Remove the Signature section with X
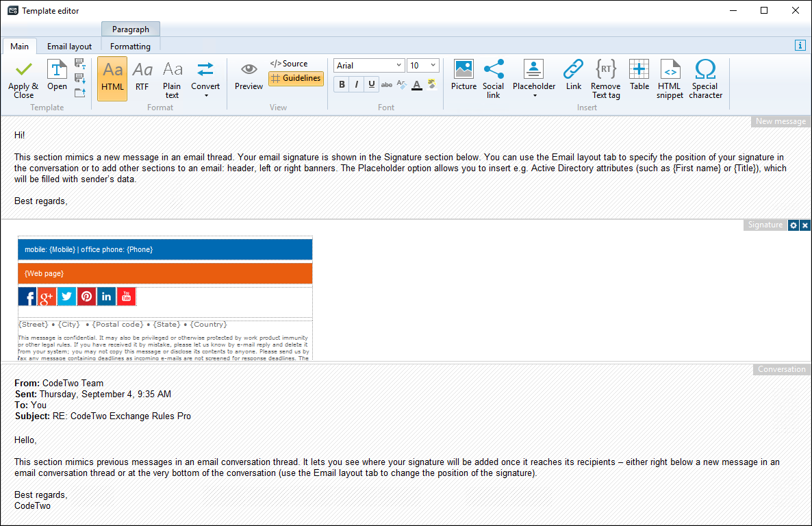The image size is (812, 526). [x=804, y=225]
